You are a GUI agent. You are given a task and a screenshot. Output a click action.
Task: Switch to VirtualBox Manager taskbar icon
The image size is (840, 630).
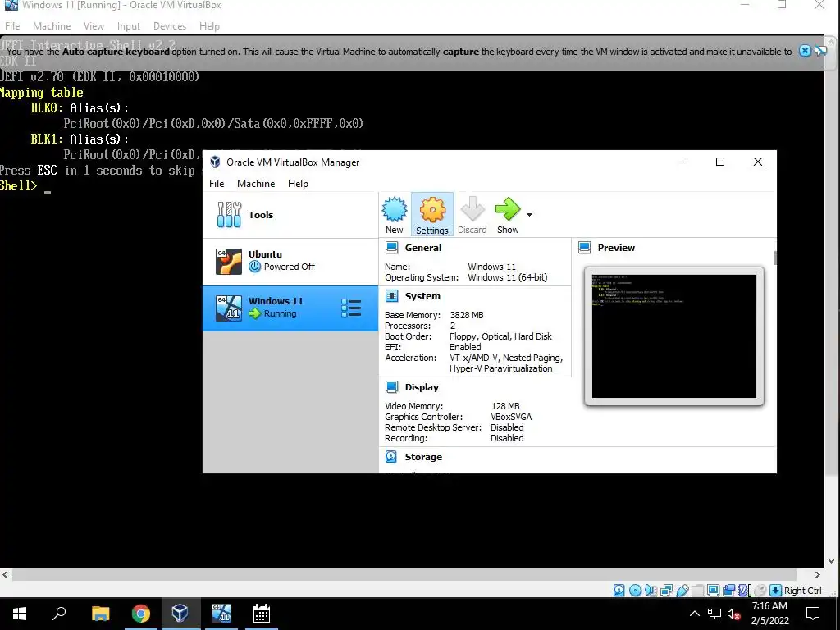pyautogui.click(x=180, y=614)
